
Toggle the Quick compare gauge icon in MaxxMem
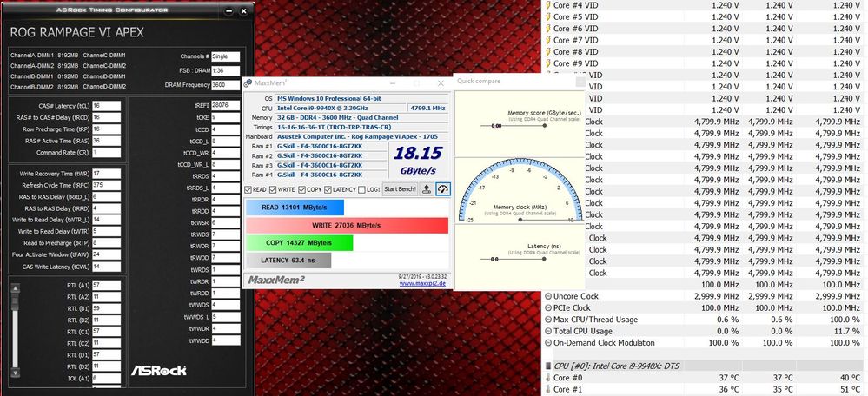click(443, 189)
